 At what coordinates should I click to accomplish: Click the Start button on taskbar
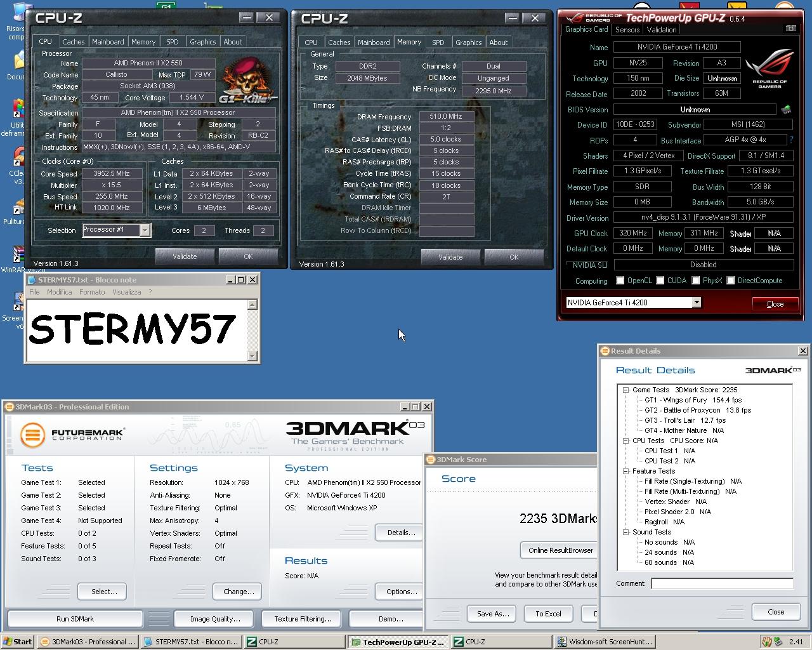pyautogui.click(x=18, y=642)
